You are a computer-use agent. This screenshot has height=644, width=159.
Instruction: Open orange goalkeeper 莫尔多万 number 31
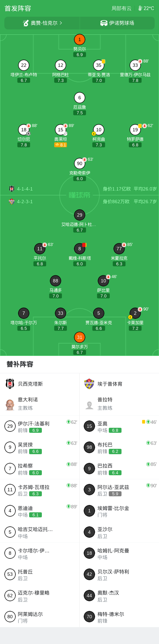click(x=80, y=337)
